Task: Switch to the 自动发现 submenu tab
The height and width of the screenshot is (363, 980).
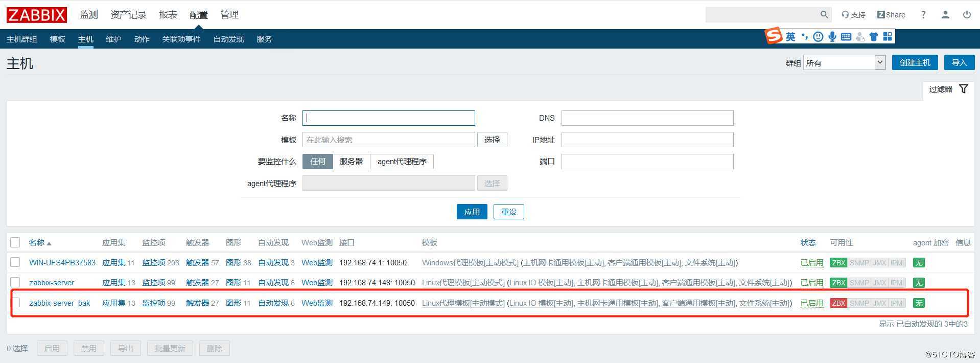Action: click(x=228, y=39)
